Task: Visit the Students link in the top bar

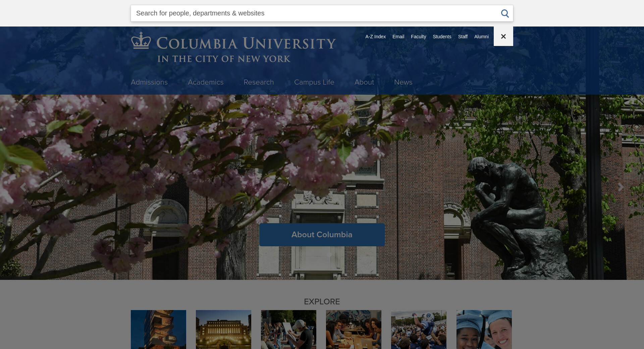Action: point(442,37)
